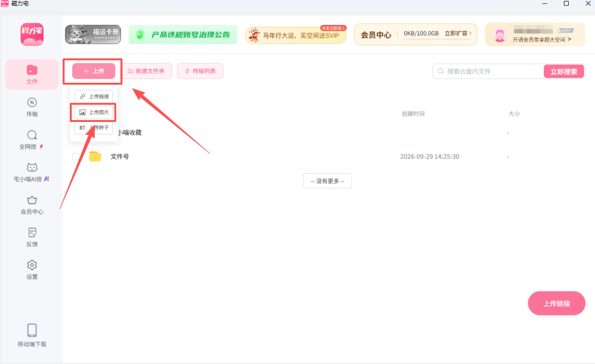This screenshot has height=364, width=595.
Task: Open 宅小喵AI搜 in sidebar
Action: [x=32, y=172]
